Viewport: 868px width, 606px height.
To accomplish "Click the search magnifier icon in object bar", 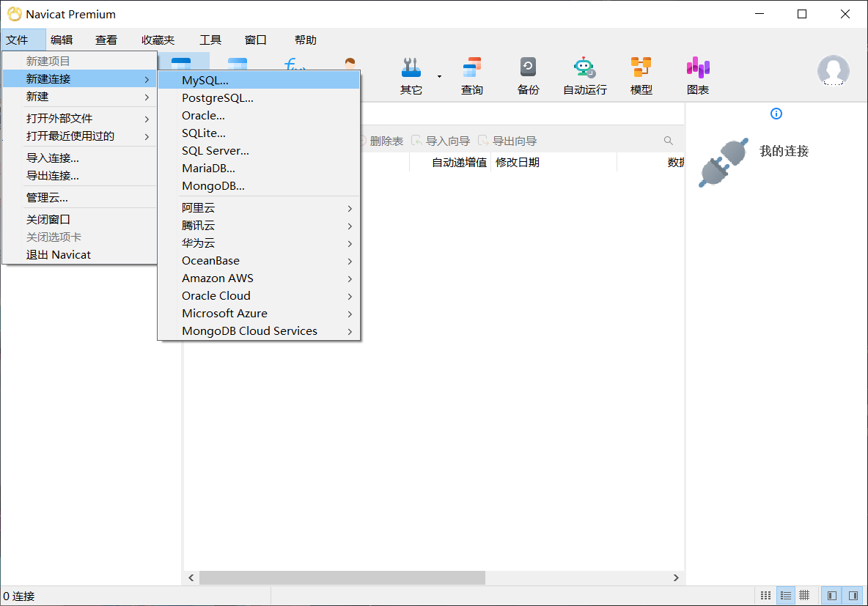I will (x=668, y=141).
